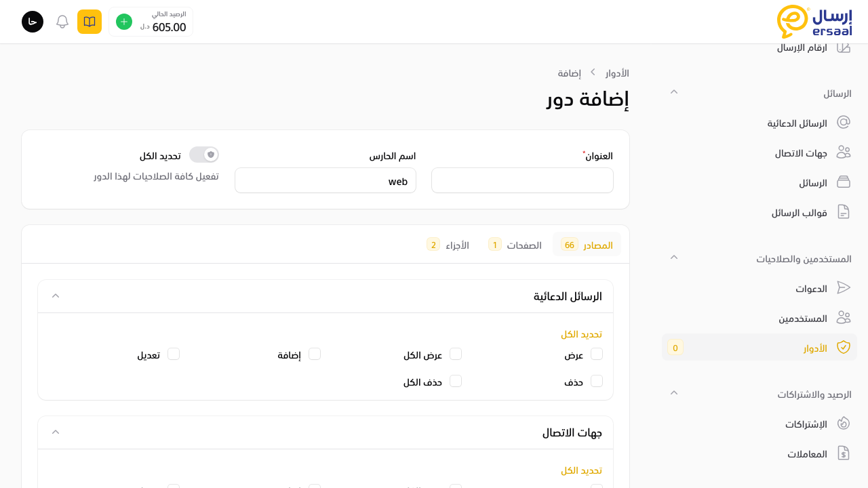Collapse the المستخدمين والصلاحيات sidebar section

click(674, 258)
